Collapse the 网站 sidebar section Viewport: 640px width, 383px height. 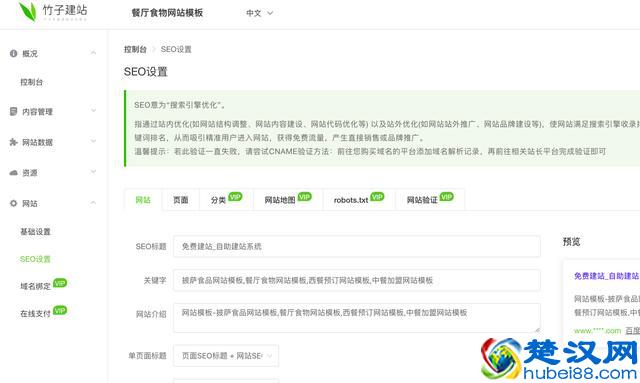pyautogui.click(x=93, y=203)
